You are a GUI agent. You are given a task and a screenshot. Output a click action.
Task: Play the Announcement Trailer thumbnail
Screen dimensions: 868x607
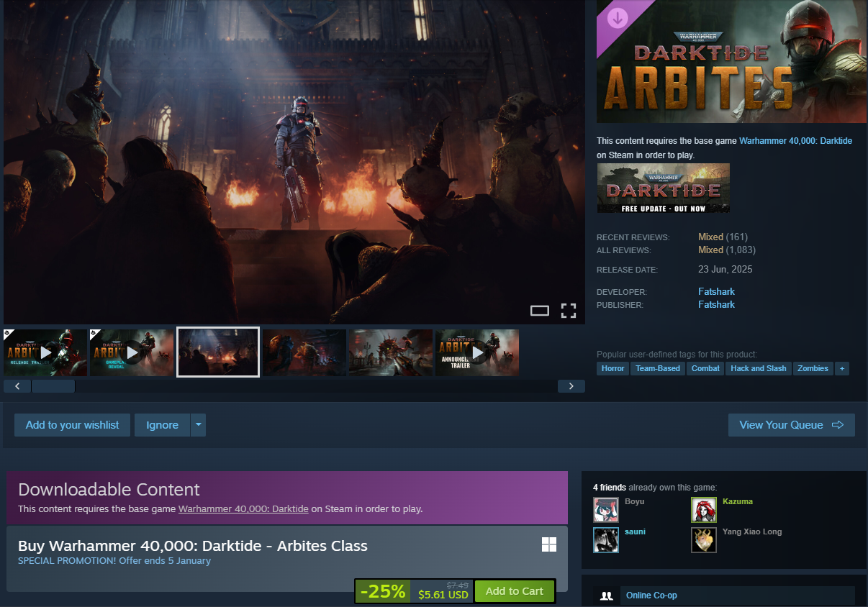point(477,352)
